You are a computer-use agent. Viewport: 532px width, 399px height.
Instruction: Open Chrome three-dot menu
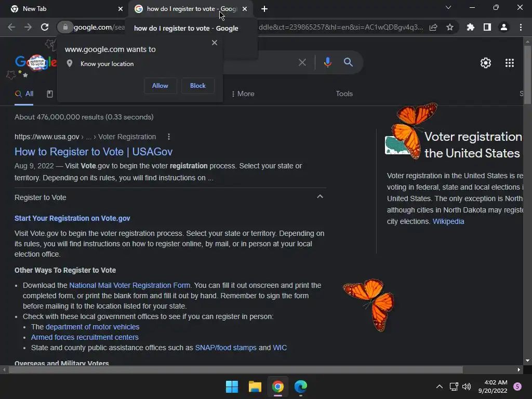[x=521, y=27]
